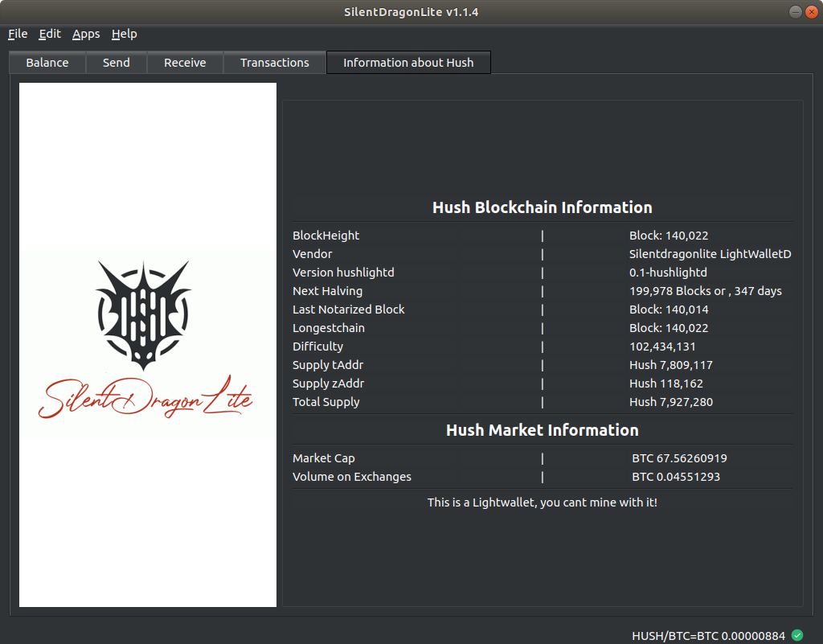Viewport: 823px width, 644px height.
Task: Click the 0.1-hushlightd version value
Action: pos(668,273)
